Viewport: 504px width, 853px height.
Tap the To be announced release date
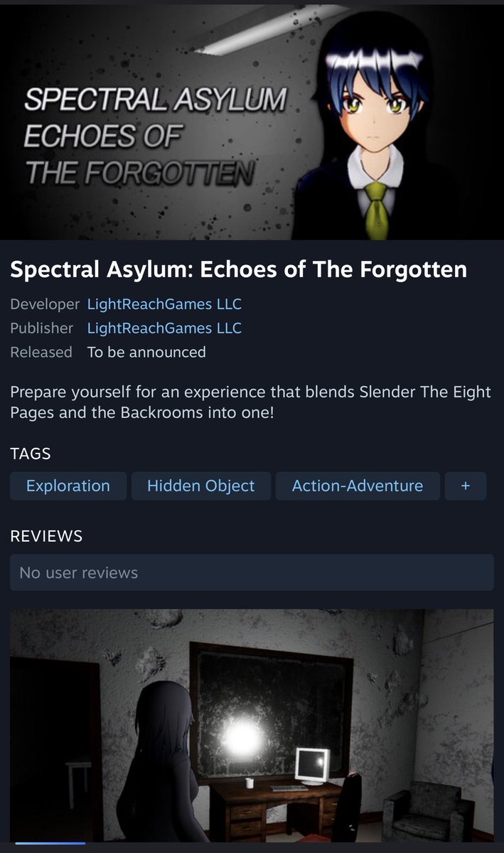pos(146,353)
